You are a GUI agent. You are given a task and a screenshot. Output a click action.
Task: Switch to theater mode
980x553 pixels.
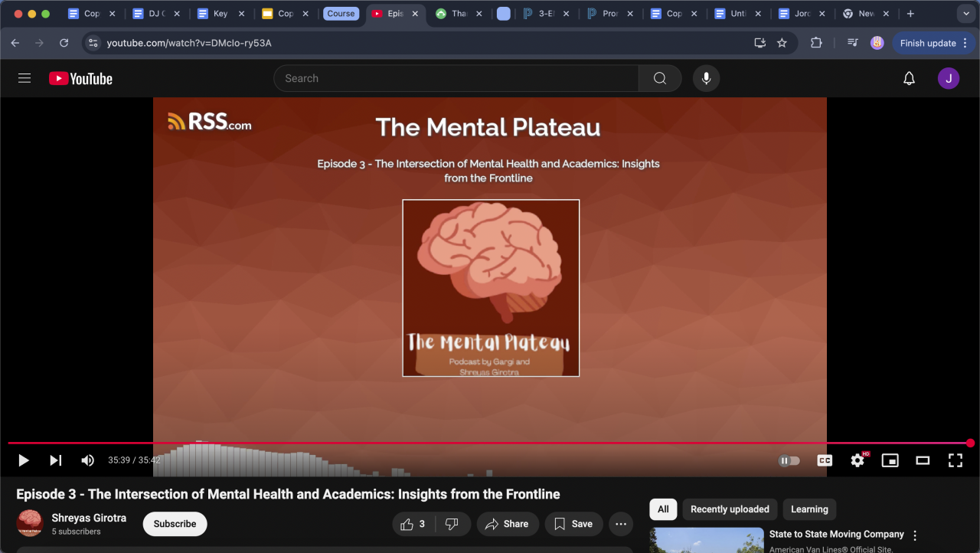pyautogui.click(x=923, y=460)
